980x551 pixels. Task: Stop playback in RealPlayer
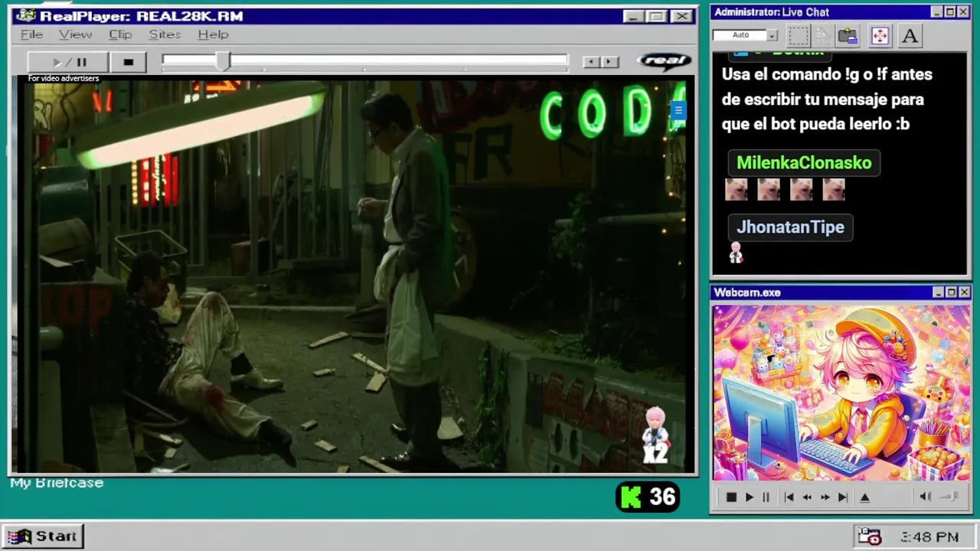click(128, 62)
